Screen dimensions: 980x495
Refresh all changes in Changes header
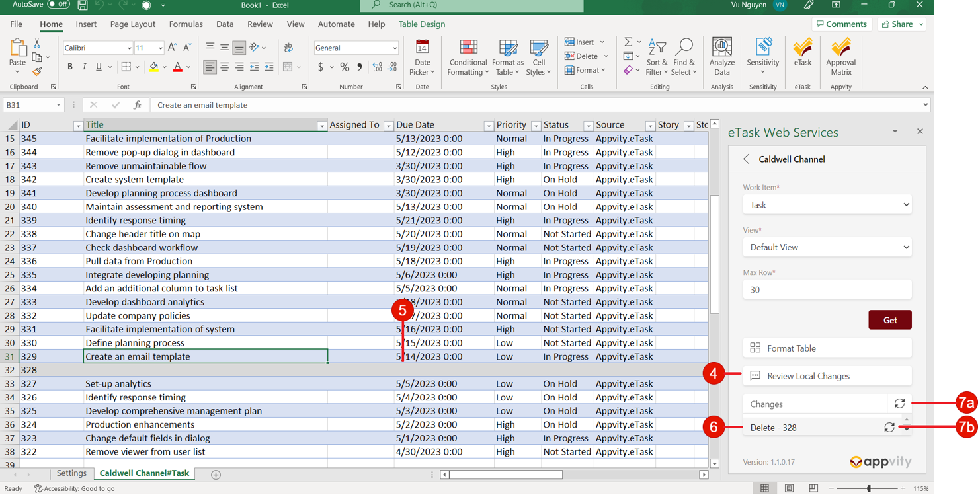tap(899, 404)
